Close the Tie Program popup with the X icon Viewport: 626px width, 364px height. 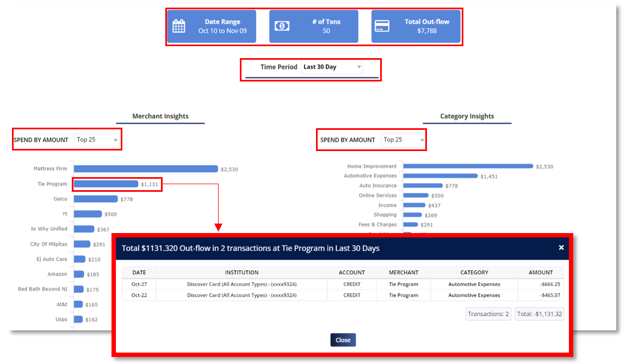pyautogui.click(x=561, y=248)
